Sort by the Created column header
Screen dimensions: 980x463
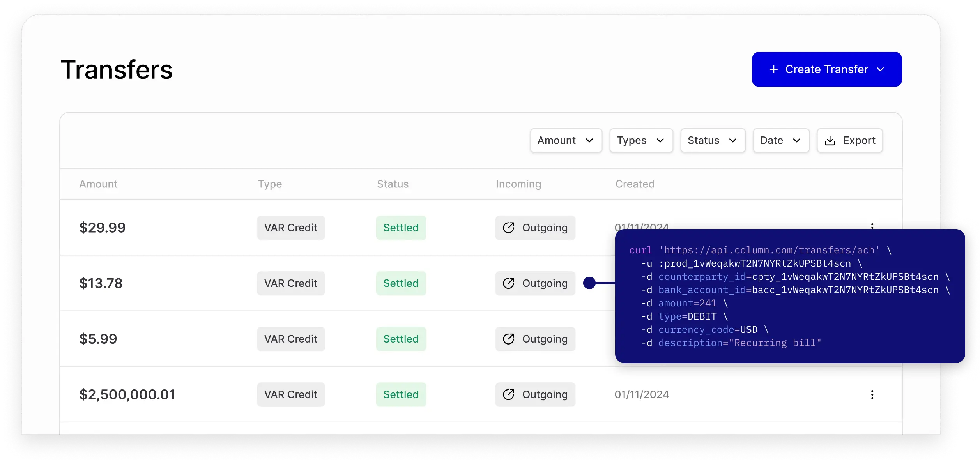tap(635, 184)
